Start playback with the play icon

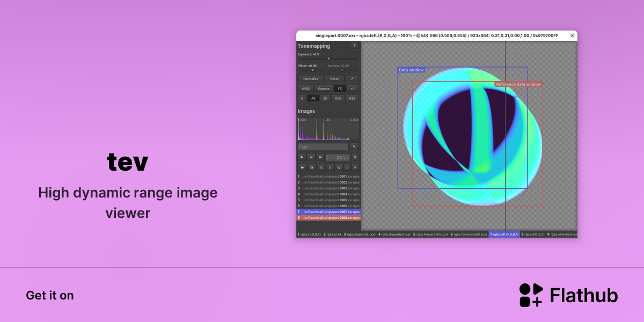coord(302,157)
